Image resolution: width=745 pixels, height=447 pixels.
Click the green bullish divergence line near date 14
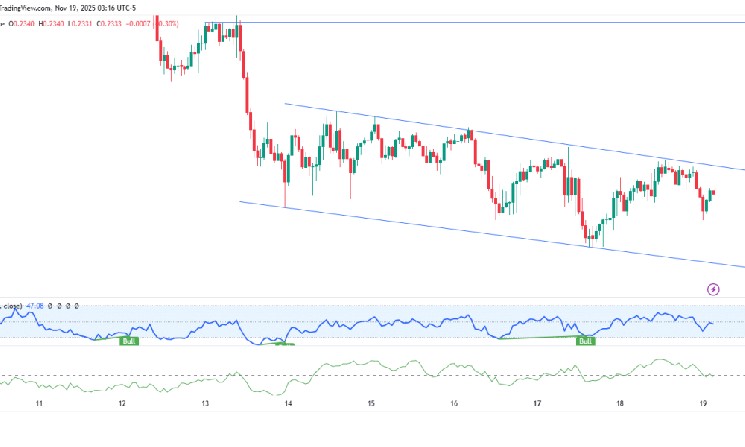point(280,344)
